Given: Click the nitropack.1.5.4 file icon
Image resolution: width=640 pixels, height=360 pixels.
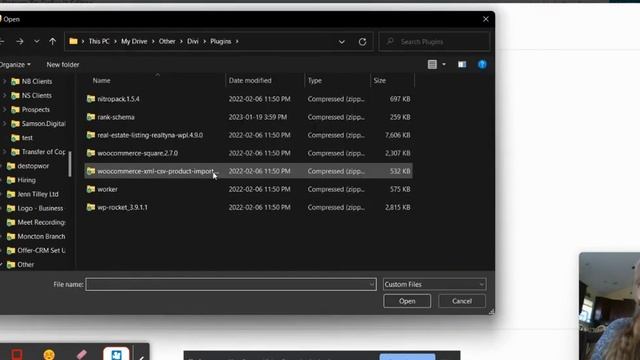Looking at the screenshot, I should pyautogui.click(x=91, y=99).
